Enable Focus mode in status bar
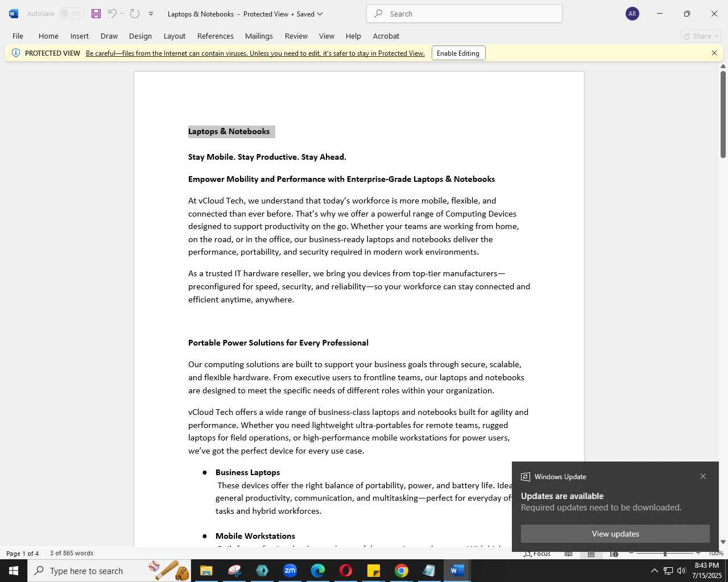Viewport: 728px width, 582px height. click(537, 553)
